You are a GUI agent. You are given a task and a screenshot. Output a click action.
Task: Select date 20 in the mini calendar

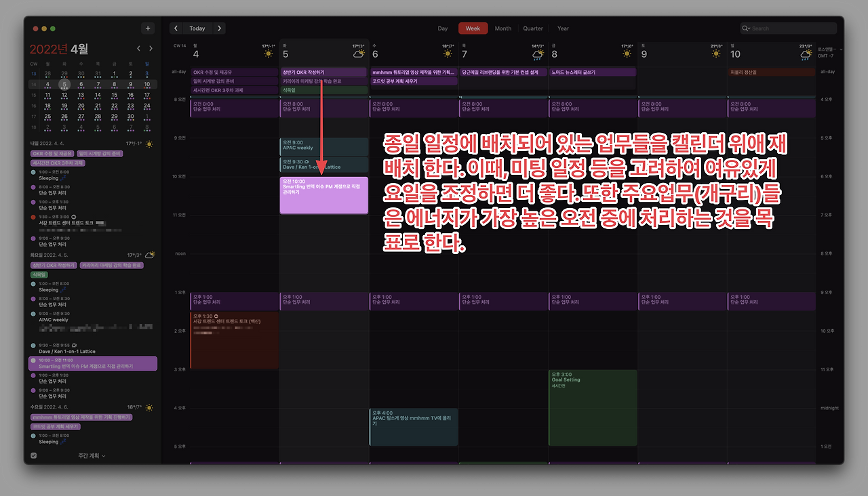(81, 106)
